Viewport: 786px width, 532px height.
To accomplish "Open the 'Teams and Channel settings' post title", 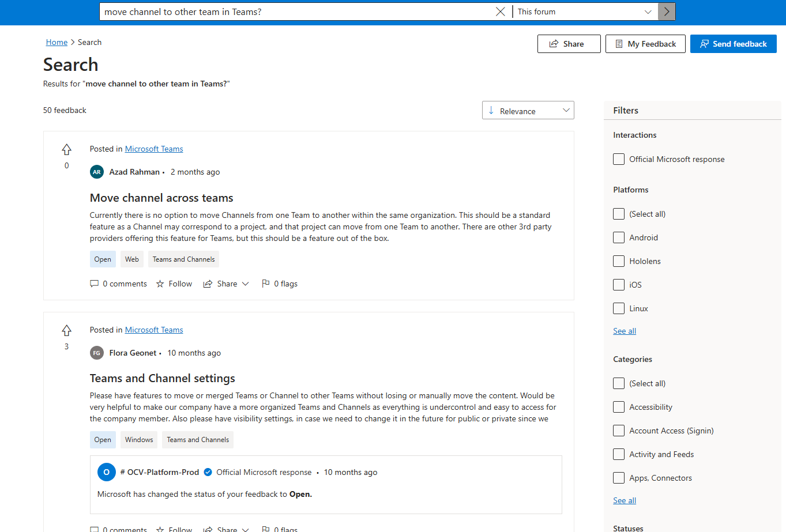I will point(163,378).
